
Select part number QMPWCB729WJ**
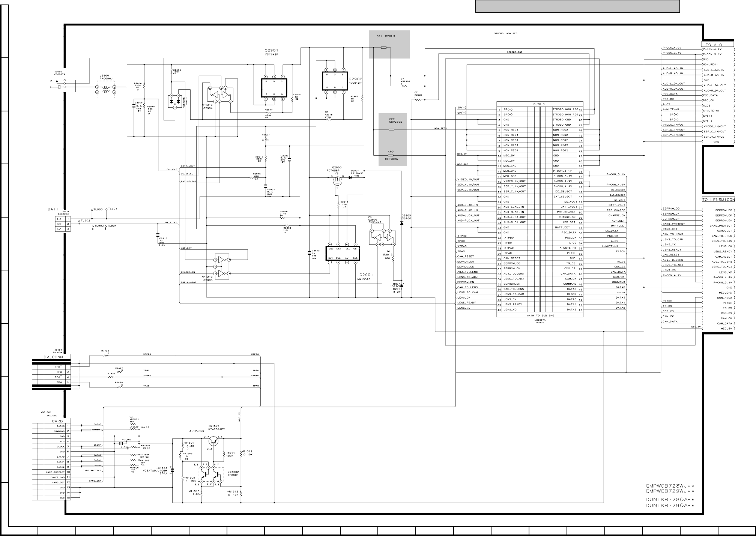coord(670,491)
